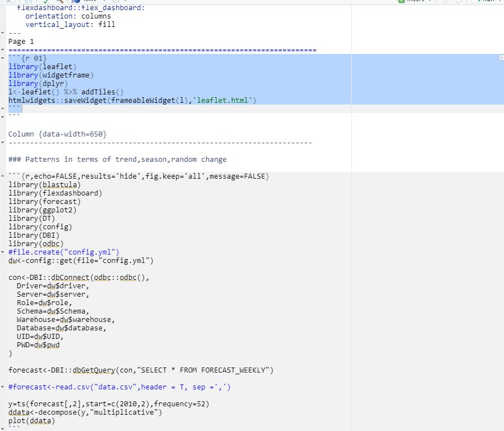504x431 pixels.
Task: Click the 'vertical_layout: fill' YAML line
Action: coord(70,24)
